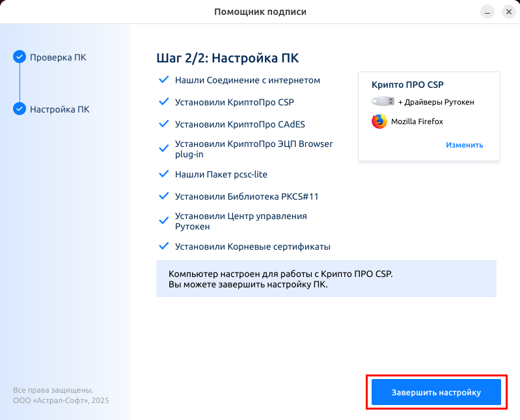Screen dimensions: 520x420
Task: Click the text Установили КриптоПро CAdES
Action: pyautogui.click(x=240, y=124)
